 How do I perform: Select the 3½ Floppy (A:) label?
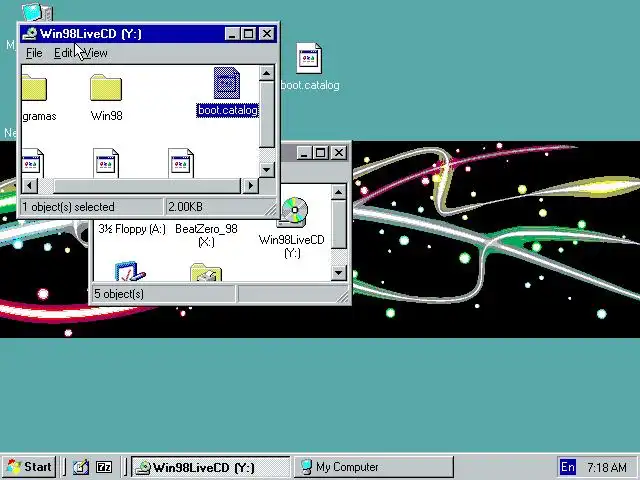pyautogui.click(x=132, y=229)
